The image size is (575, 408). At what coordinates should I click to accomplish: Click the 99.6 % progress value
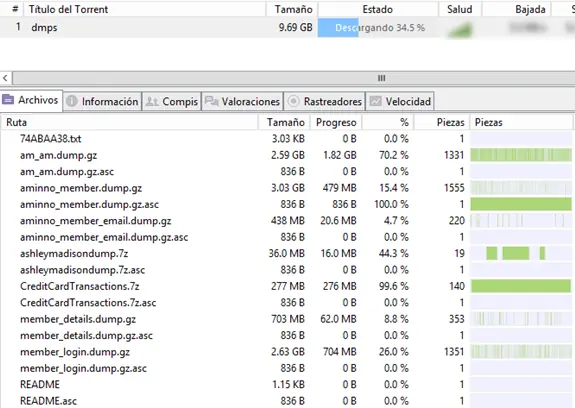coord(393,286)
